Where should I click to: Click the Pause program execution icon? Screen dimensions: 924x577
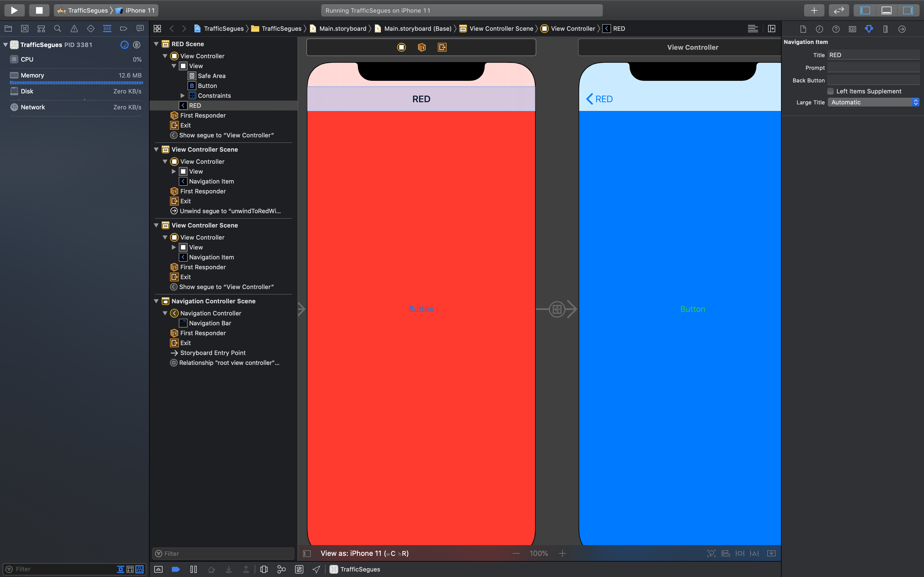[194, 569]
